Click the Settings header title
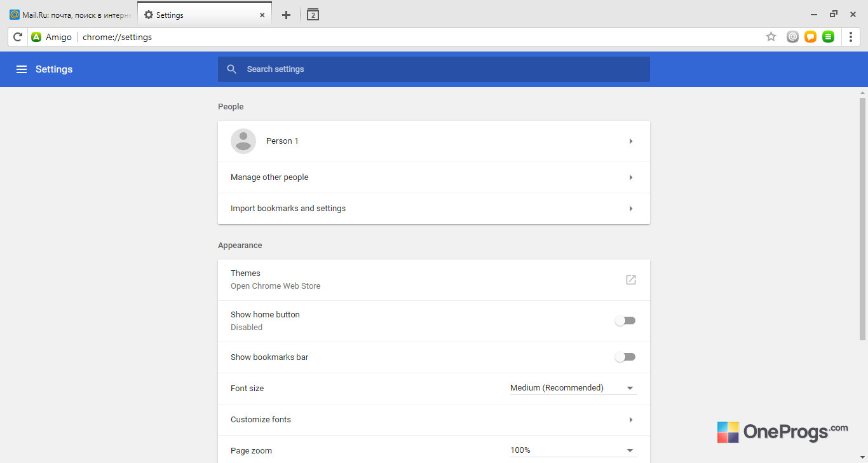 (54, 69)
